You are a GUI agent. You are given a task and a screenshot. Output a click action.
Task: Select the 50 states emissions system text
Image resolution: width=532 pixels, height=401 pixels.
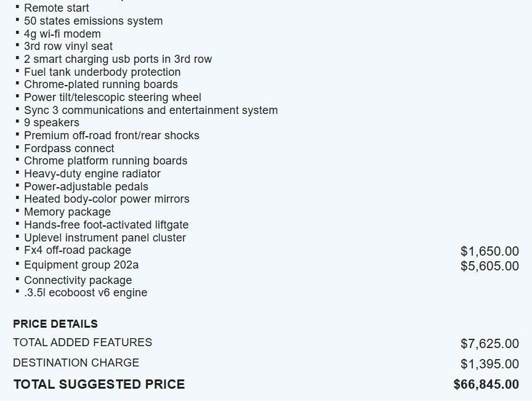tap(93, 21)
